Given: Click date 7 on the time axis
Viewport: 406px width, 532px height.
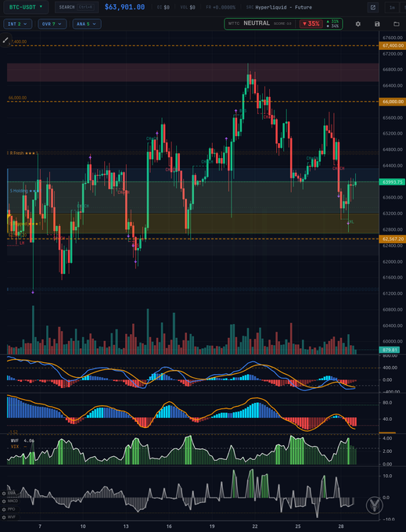Looking at the screenshot, I should [x=40, y=527].
